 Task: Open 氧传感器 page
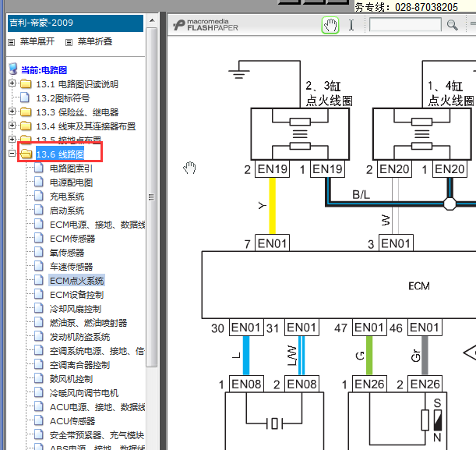click(x=67, y=253)
